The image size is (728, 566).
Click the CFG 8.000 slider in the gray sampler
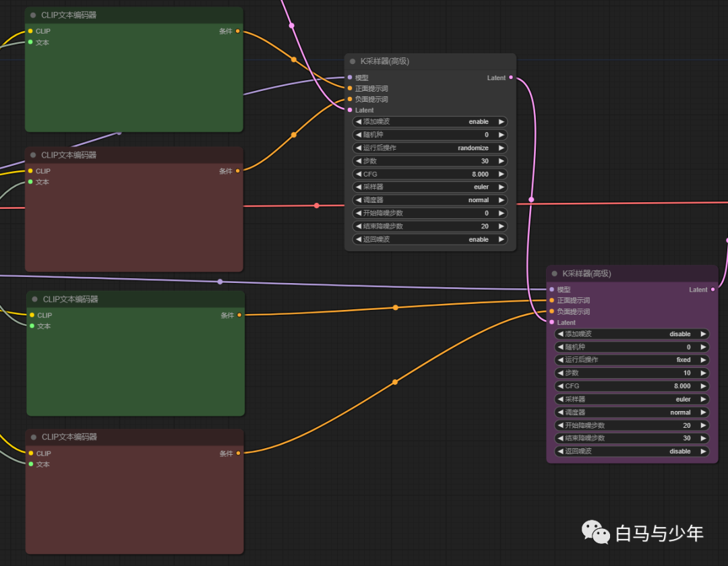pos(429,174)
